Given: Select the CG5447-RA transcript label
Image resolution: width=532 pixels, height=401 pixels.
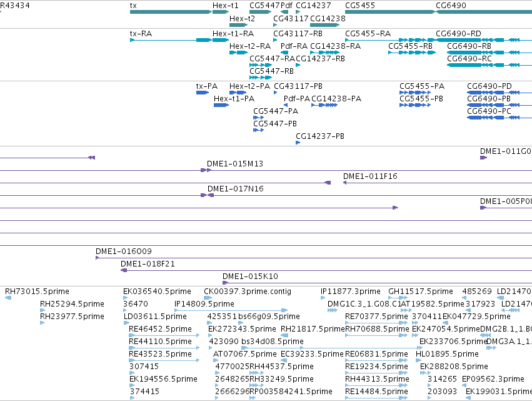Looking at the screenshot, I should [x=272, y=59].
